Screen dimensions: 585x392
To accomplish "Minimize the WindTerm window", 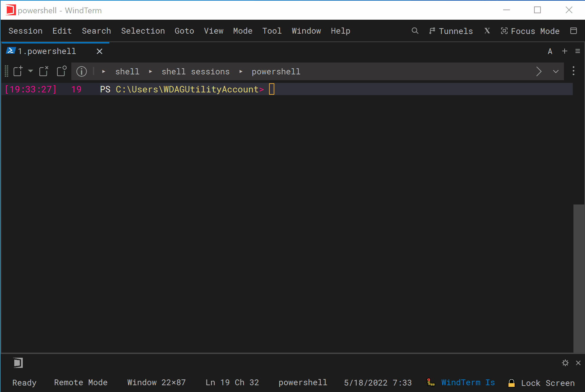I will pos(507,10).
